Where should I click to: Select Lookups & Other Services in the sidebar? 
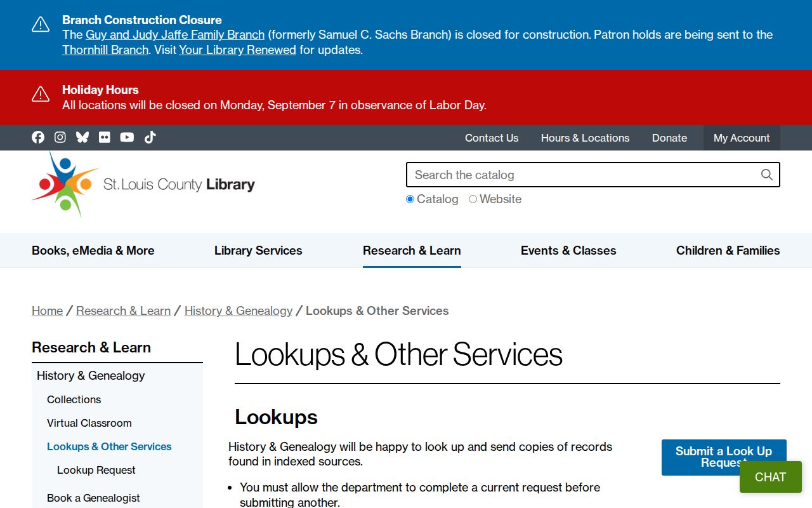109,446
